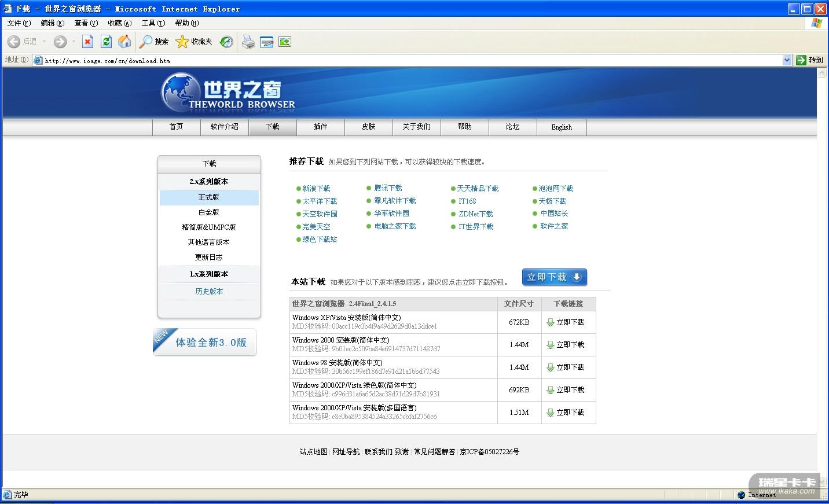Click the address bar URL field
This screenshot has width=829, height=504.
click(x=405, y=60)
